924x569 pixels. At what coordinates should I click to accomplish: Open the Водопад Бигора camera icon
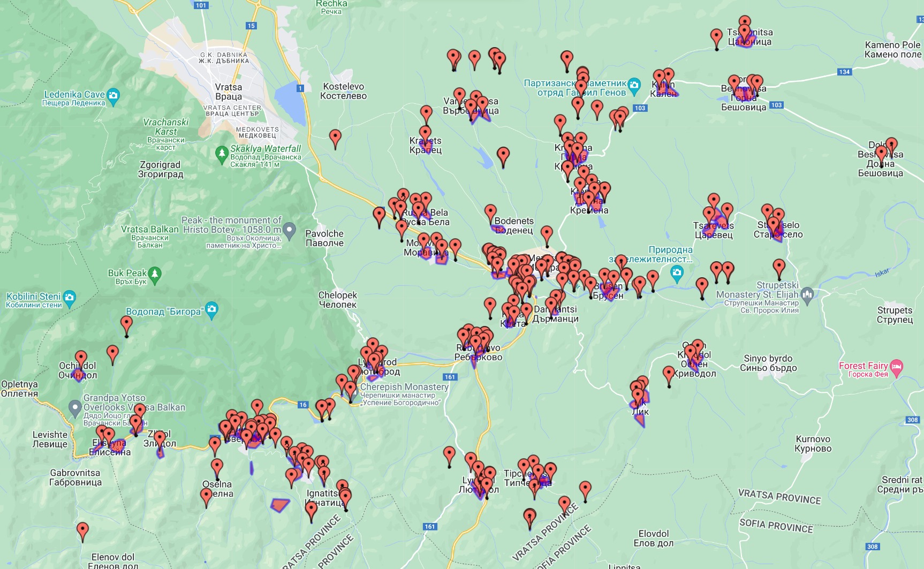click(x=212, y=309)
